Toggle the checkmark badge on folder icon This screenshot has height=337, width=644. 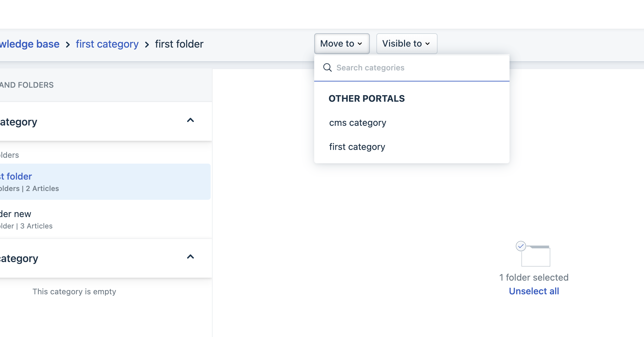[x=521, y=246]
